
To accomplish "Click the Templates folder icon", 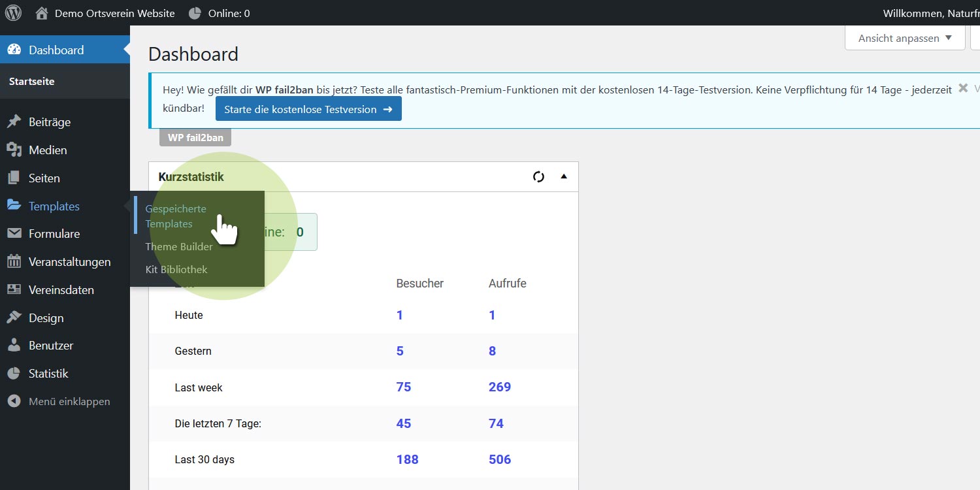I will point(14,206).
